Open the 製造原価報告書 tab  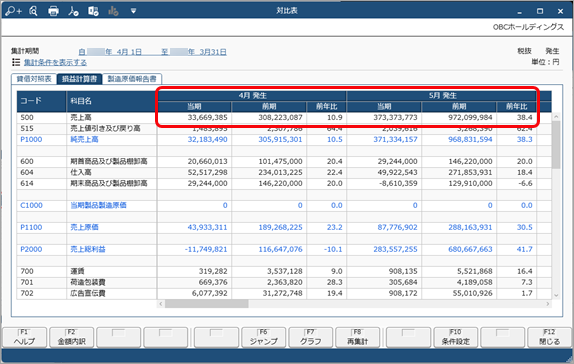tap(132, 79)
